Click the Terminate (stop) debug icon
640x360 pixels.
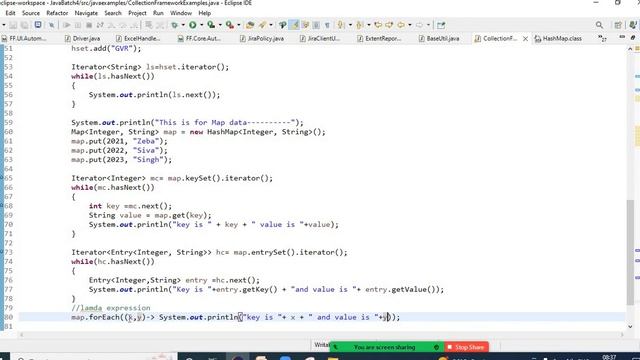89,25
